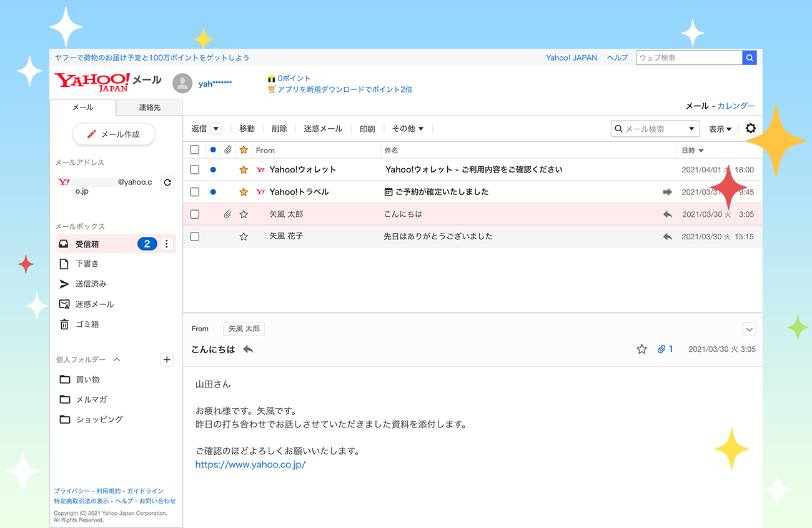812x528 pixels.
Task: Switch to the 連絡先 tab
Action: tap(150, 107)
